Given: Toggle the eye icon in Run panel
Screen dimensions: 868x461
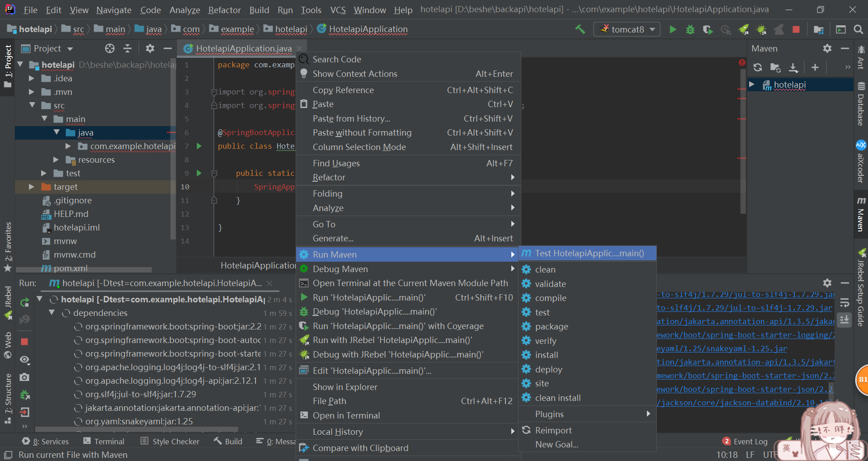Looking at the screenshot, I should click(x=25, y=360).
